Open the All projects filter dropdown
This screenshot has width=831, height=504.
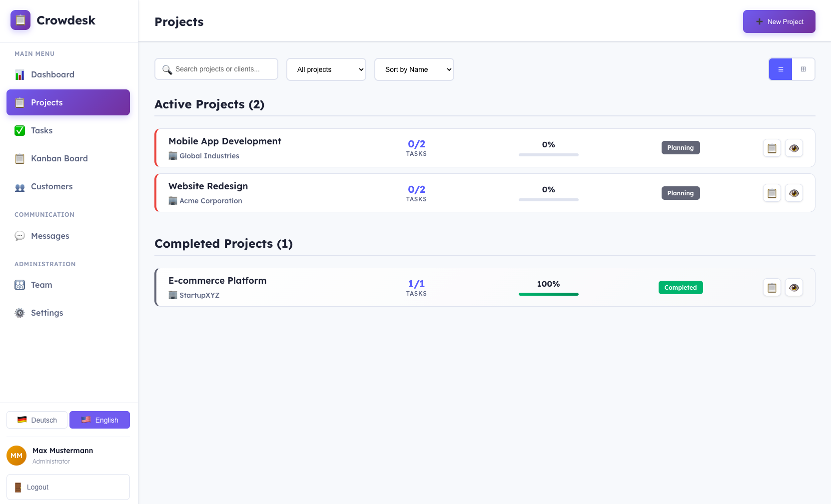(x=326, y=69)
